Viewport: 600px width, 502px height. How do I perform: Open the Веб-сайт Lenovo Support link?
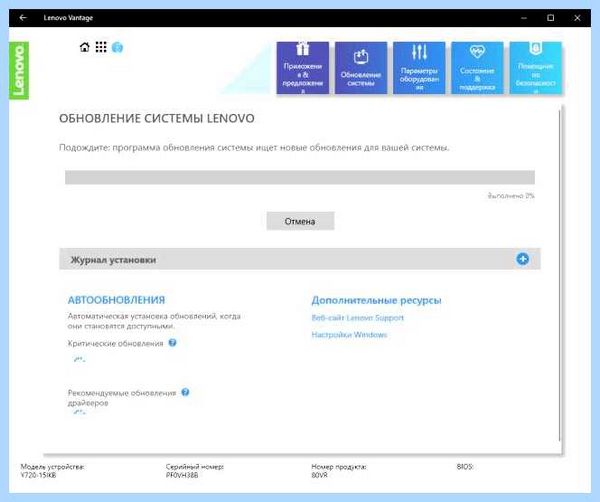pos(357,318)
